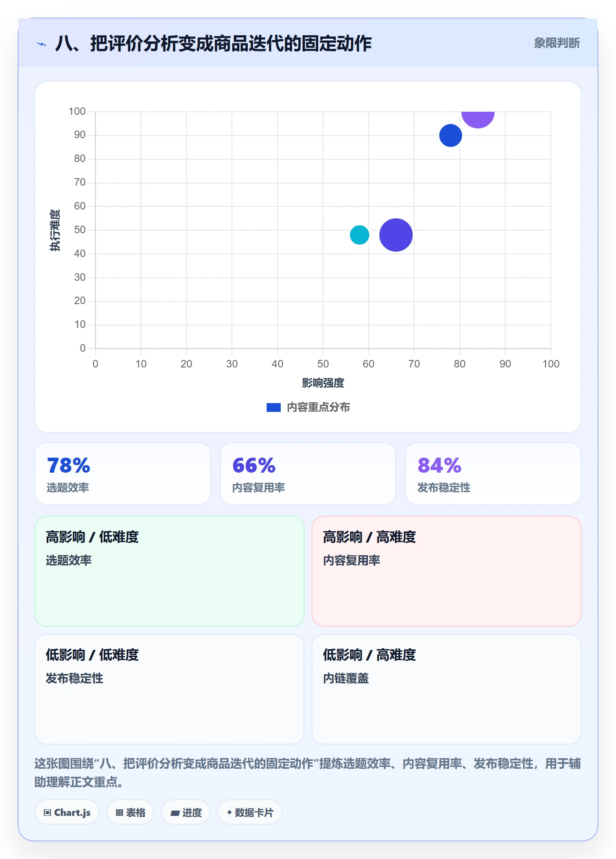
Task: Click the blue bubble near 78 impact
Action: pyautogui.click(x=451, y=136)
